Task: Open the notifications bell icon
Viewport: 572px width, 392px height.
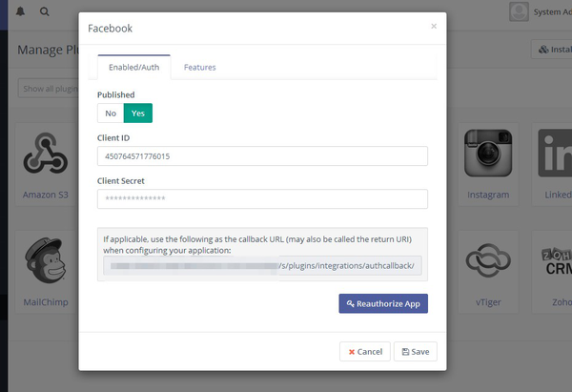Action: tap(20, 11)
